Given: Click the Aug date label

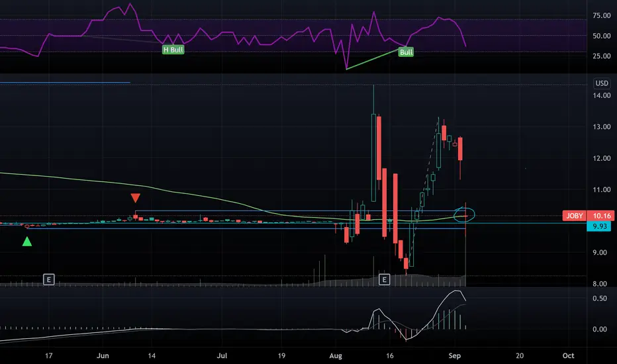Looking at the screenshot, I should click(336, 356).
